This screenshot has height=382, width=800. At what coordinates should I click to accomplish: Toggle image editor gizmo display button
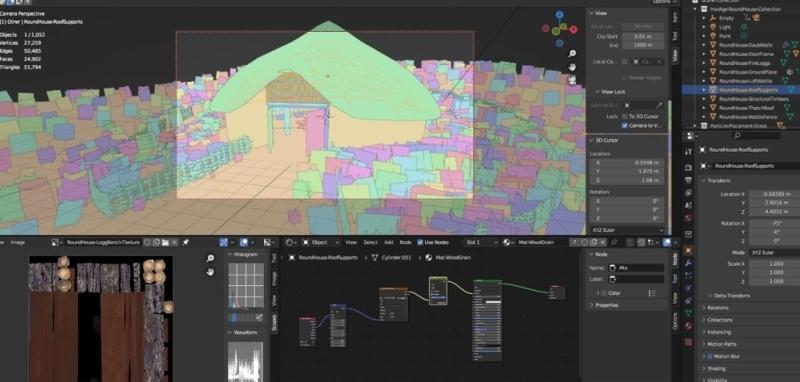[224, 242]
